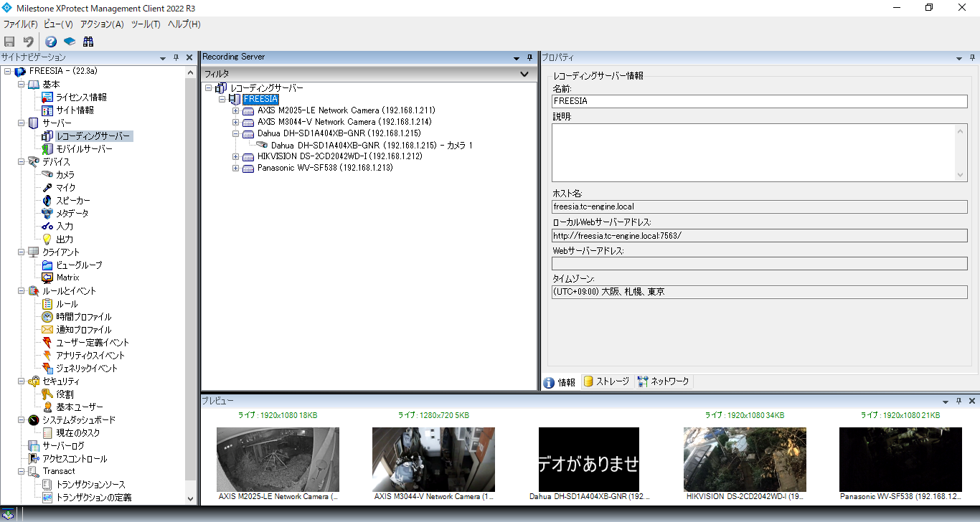
Task: Select 役割 under セキュリティ
Action: pos(65,394)
